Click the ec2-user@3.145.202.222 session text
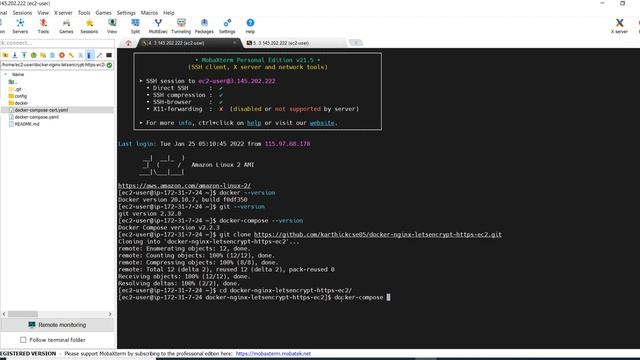 [x=237, y=81]
